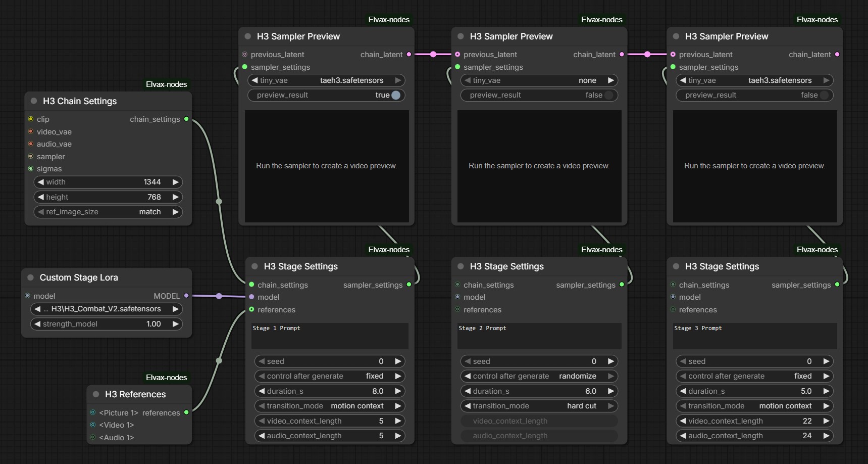Click the references output port on H3 References
Screen dimensions: 868x464
coord(186,412)
